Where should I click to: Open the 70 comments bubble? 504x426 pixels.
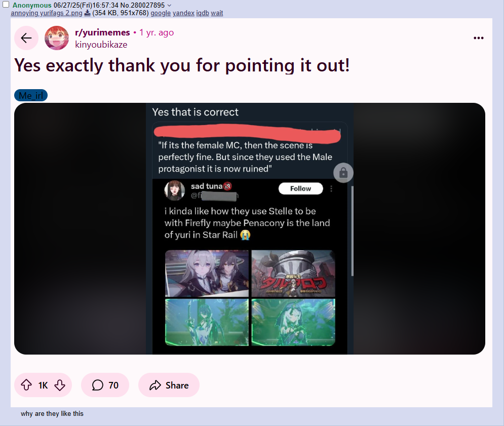point(105,385)
